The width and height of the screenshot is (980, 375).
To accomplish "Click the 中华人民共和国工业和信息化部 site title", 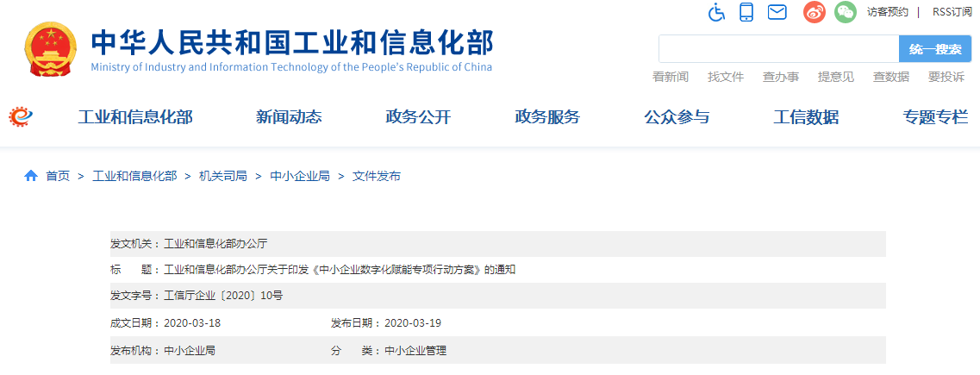I will [x=292, y=42].
